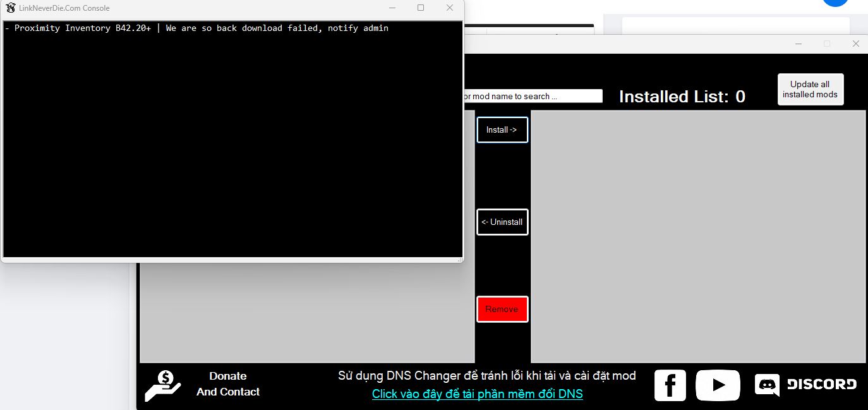The height and width of the screenshot is (410, 868).
Task: Close the mod installer window
Action: pyautogui.click(x=855, y=44)
